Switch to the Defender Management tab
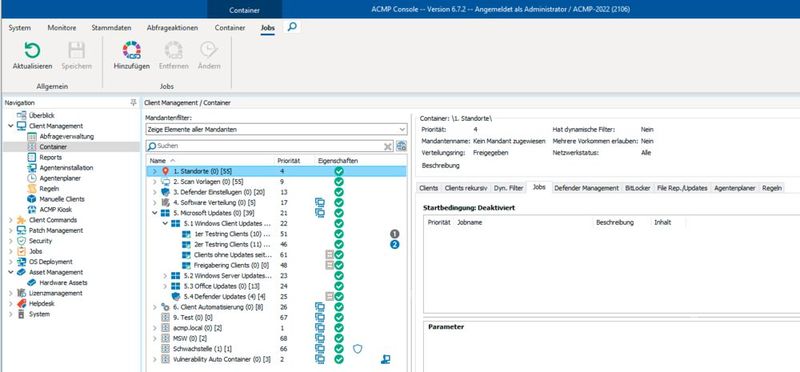This screenshot has height=372, width=800. pos(586,188)
